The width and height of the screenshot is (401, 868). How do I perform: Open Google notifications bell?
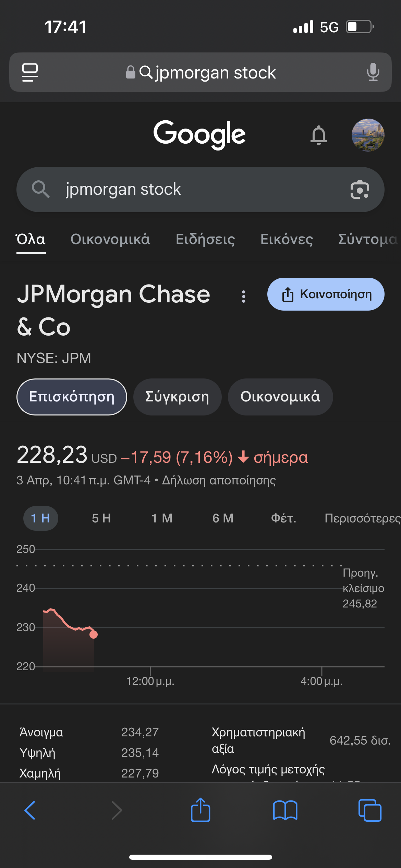click(318, 135)
